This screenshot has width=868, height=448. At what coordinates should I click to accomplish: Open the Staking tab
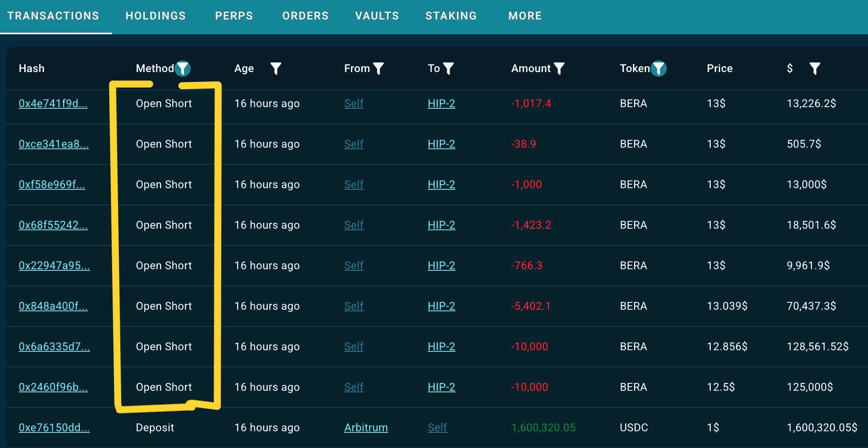(x=451, y=16)
